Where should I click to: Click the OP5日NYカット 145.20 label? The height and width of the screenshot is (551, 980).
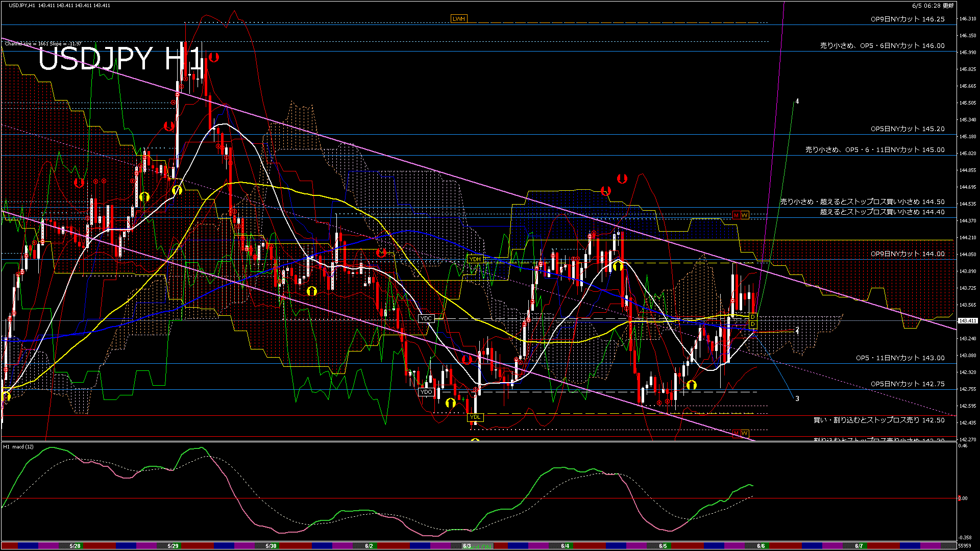pyautogui.click(x=907, y=129)
